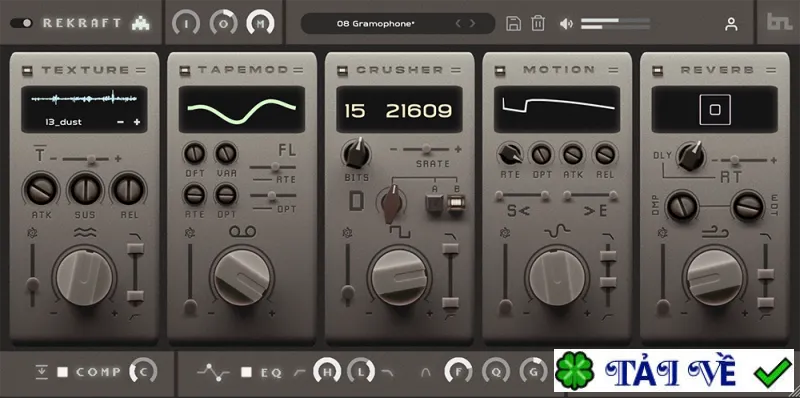Select Crusher mode B button
The width and height of the screenshot is (800, 398).
point(456,204)
